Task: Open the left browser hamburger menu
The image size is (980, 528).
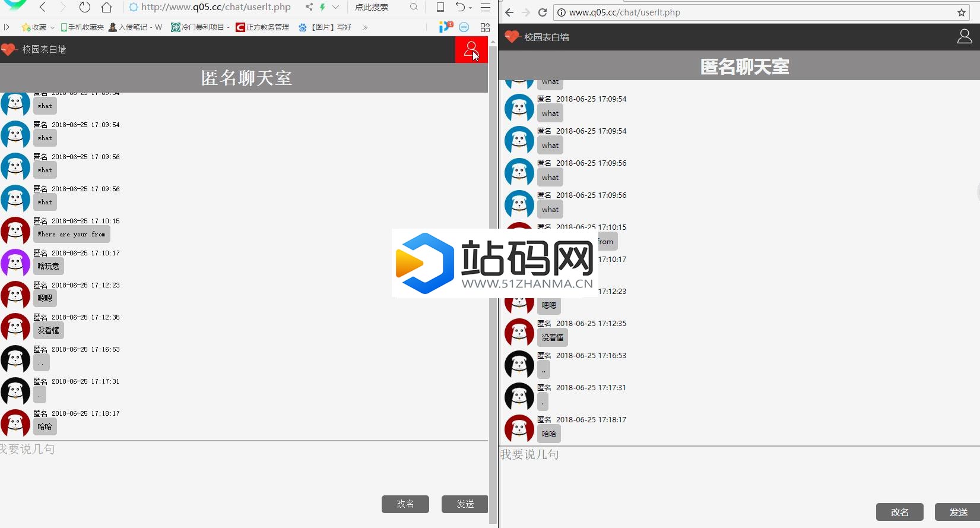Action: coord(486,7)
